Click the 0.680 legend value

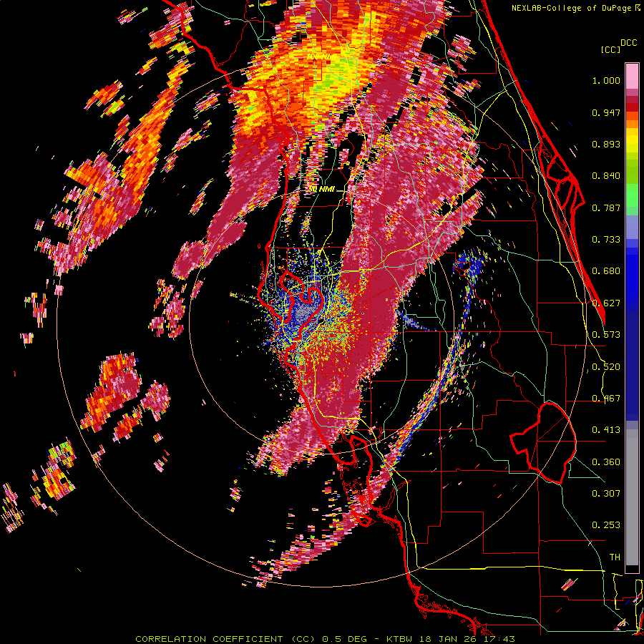(x=606, y=271)
